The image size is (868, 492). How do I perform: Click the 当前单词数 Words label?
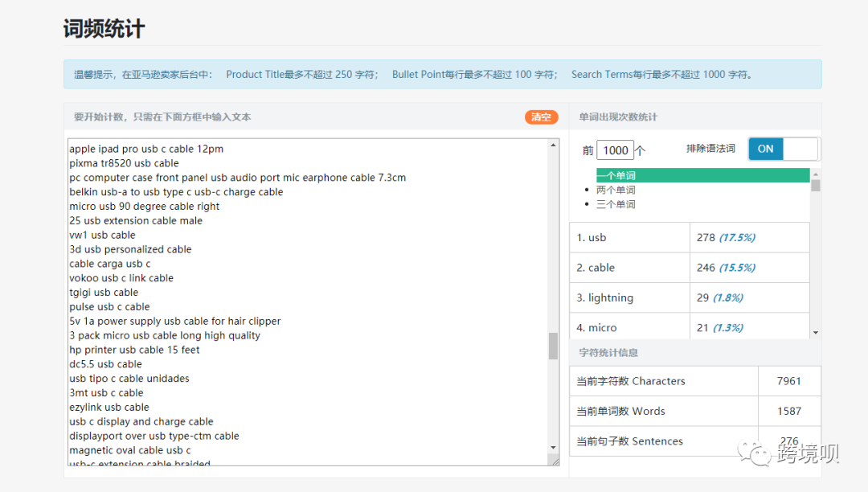click(620, 411)
